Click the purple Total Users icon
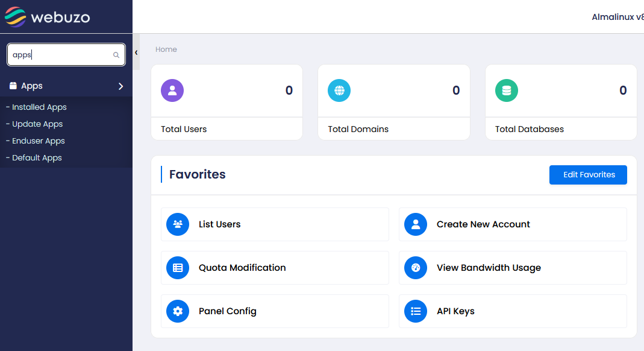 pos(172,90)
